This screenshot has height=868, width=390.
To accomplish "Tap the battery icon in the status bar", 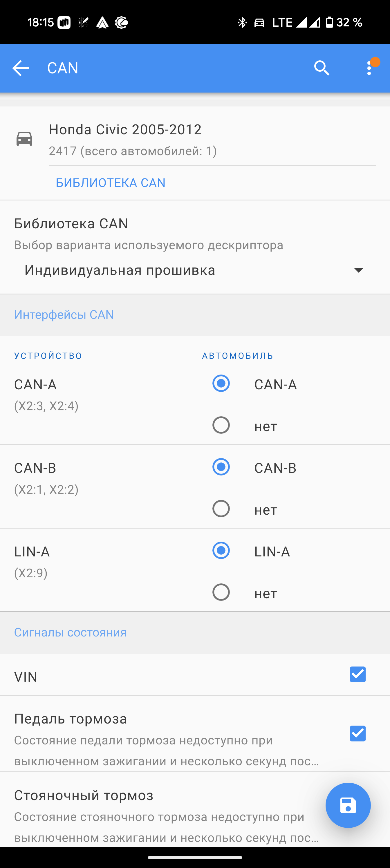I will tap(329, 22).
